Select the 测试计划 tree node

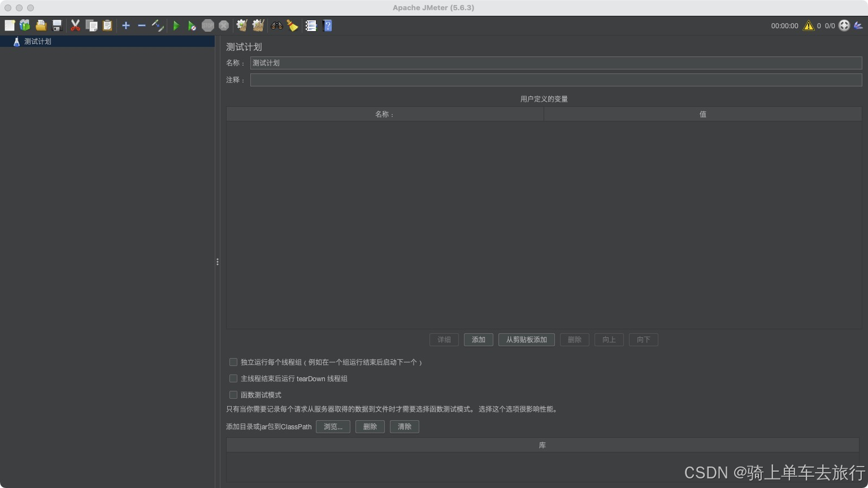coord(37,41)
